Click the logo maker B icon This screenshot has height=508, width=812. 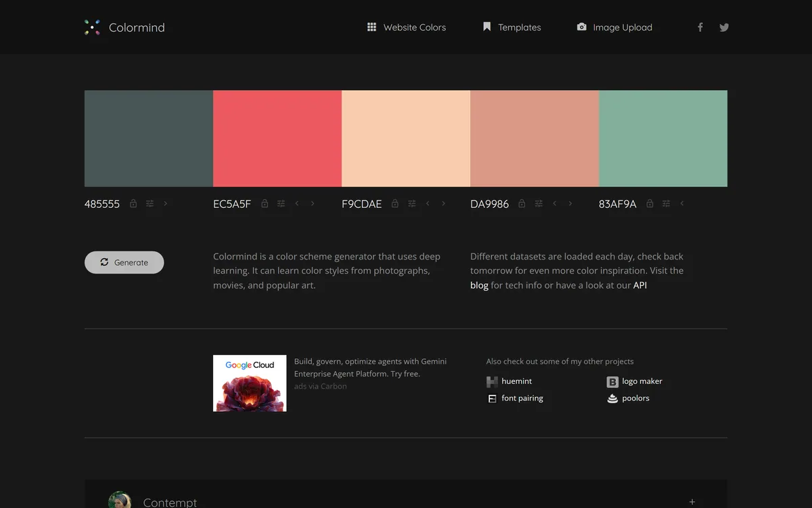612,382
